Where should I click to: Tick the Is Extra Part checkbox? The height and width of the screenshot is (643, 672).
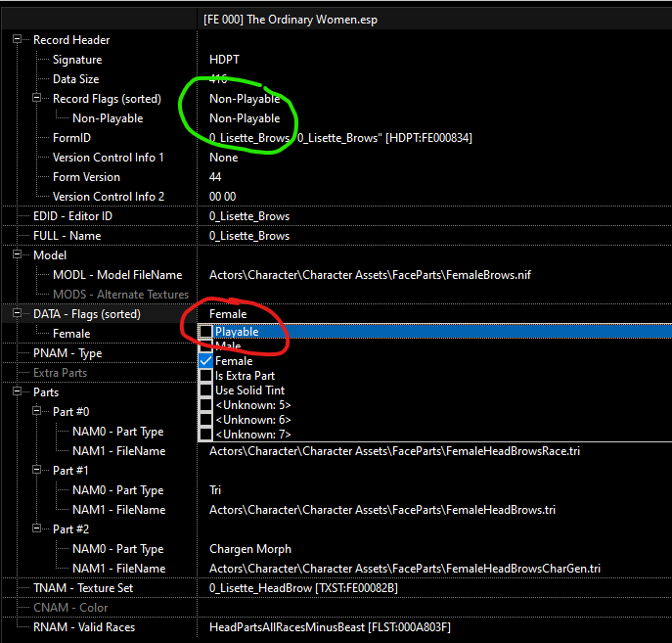[205, 376]
